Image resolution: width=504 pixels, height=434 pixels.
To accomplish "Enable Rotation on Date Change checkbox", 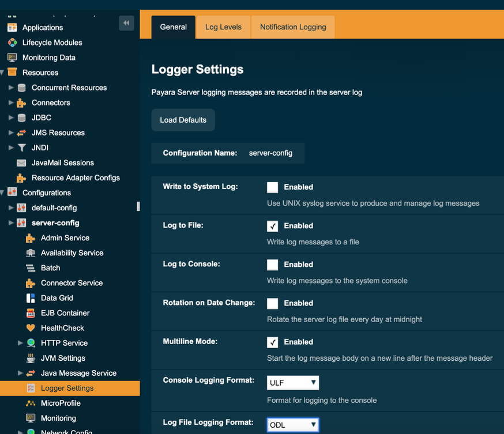I will pyautogui.click(x=273, y=303).
